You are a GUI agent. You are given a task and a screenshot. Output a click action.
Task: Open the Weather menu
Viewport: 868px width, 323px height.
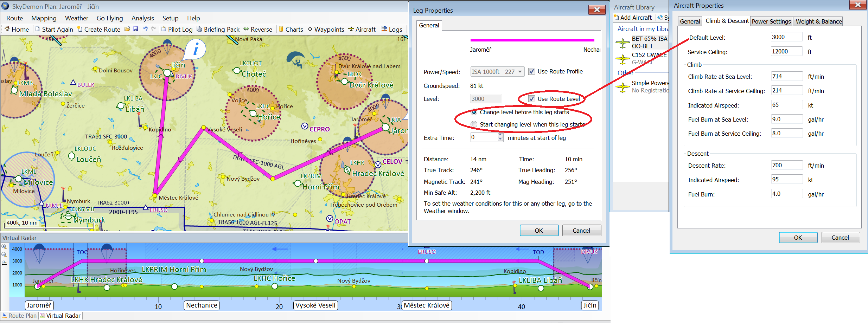coord(77,18)
